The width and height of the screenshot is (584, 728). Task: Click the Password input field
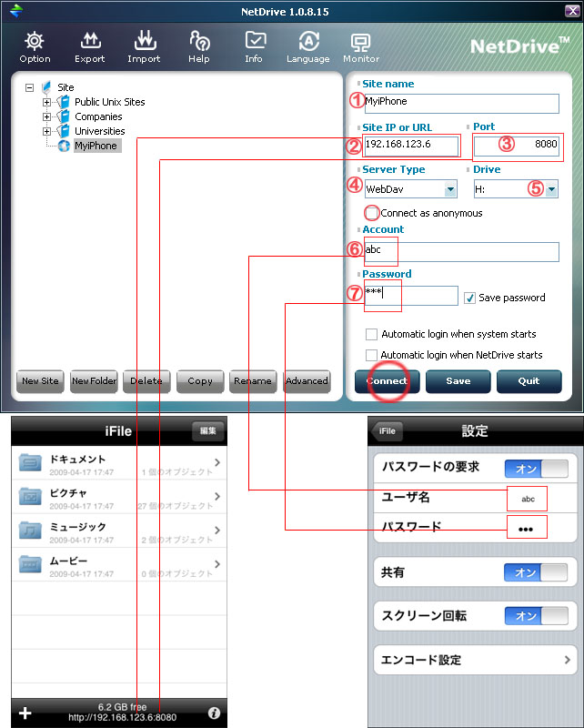click(x=411, y=296)
